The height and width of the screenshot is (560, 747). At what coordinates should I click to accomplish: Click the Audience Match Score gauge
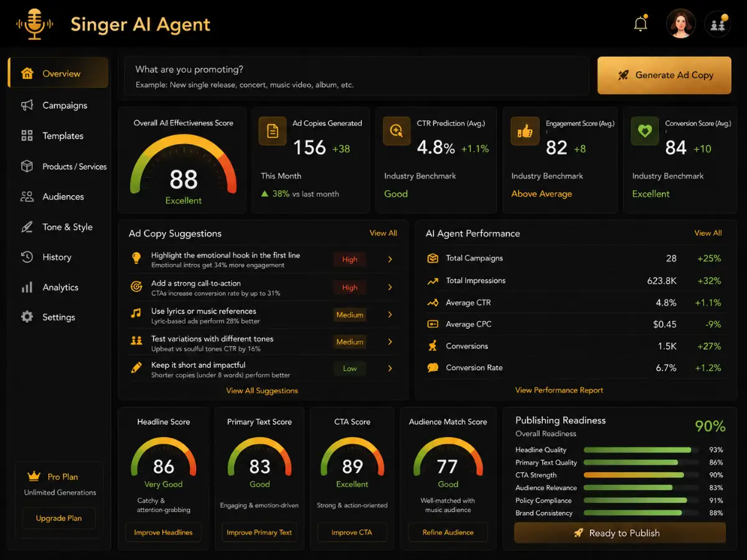click(x=448, y=458)
